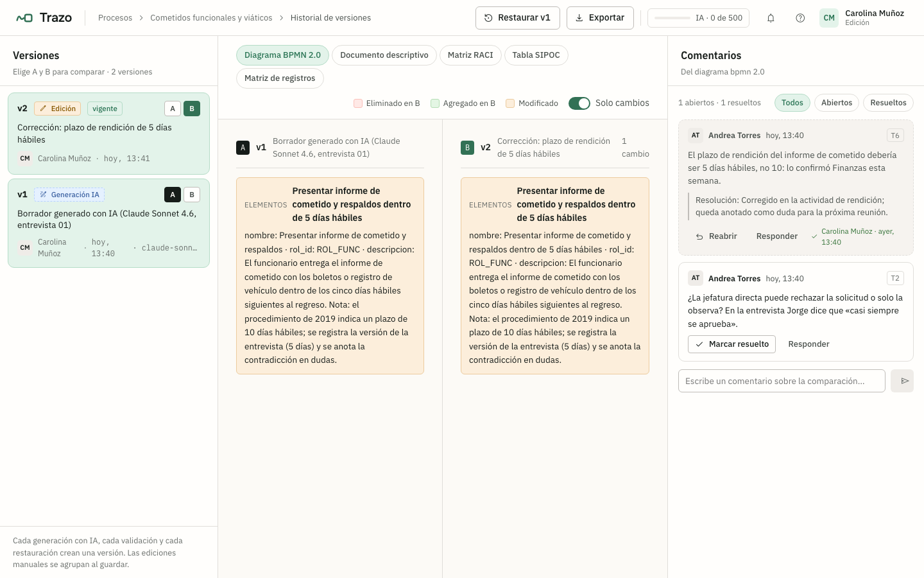The height and width of the screenshot is (578, 924).
Task: Click the Edición tag on v2
Action: [x=58, y=109]
